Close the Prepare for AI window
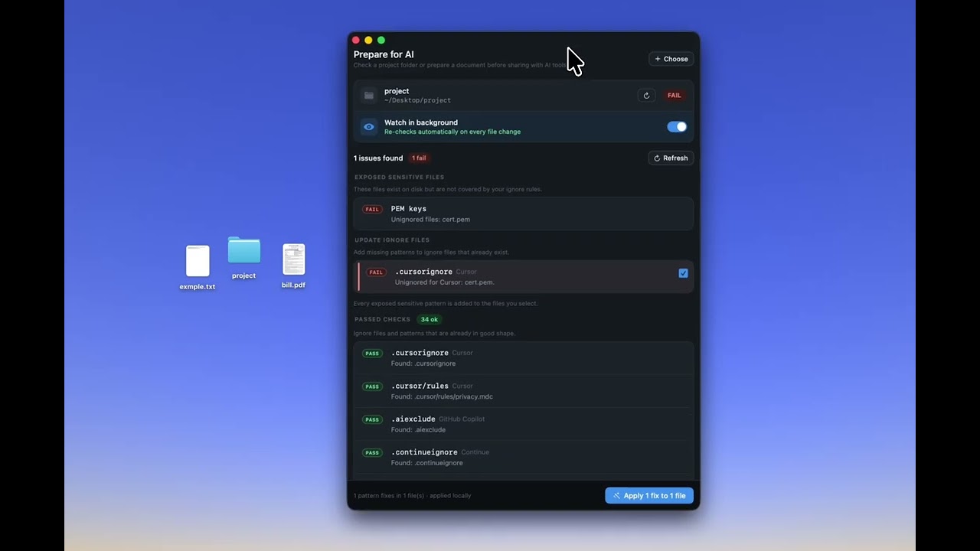This screenshot has height=551, width=980. [x=356, y=40]
